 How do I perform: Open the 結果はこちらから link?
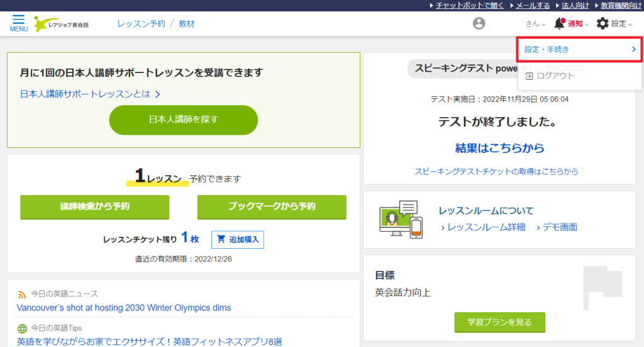tap(499, 148)
